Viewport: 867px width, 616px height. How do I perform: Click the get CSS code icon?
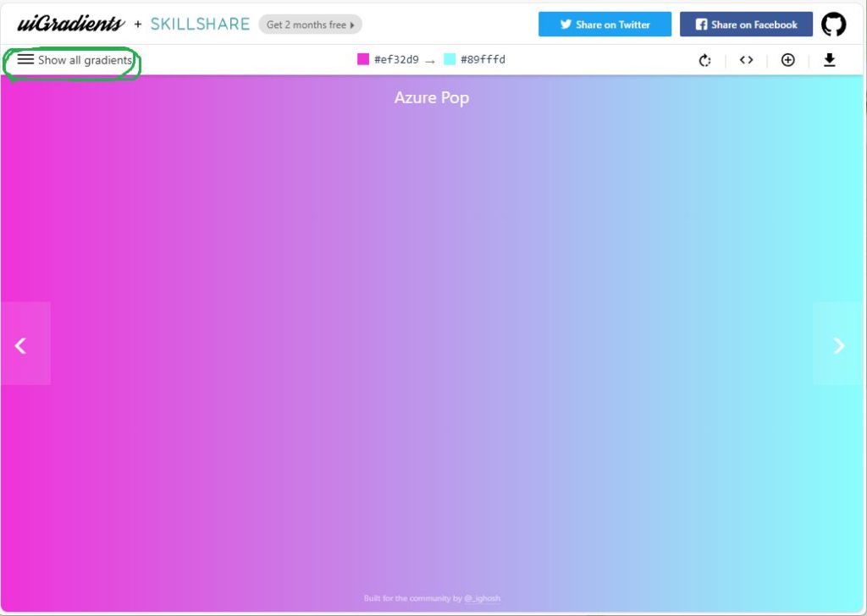[x=746, y=60]
